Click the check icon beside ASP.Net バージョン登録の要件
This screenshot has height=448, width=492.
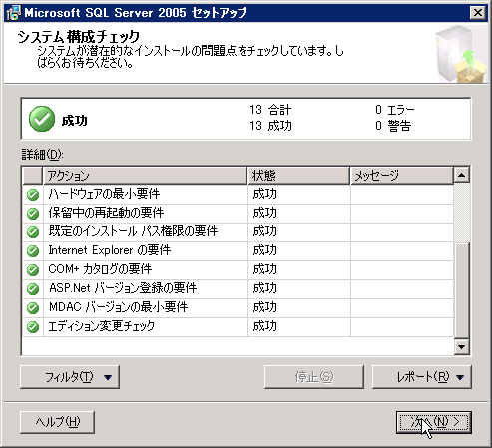click(33, 289)
